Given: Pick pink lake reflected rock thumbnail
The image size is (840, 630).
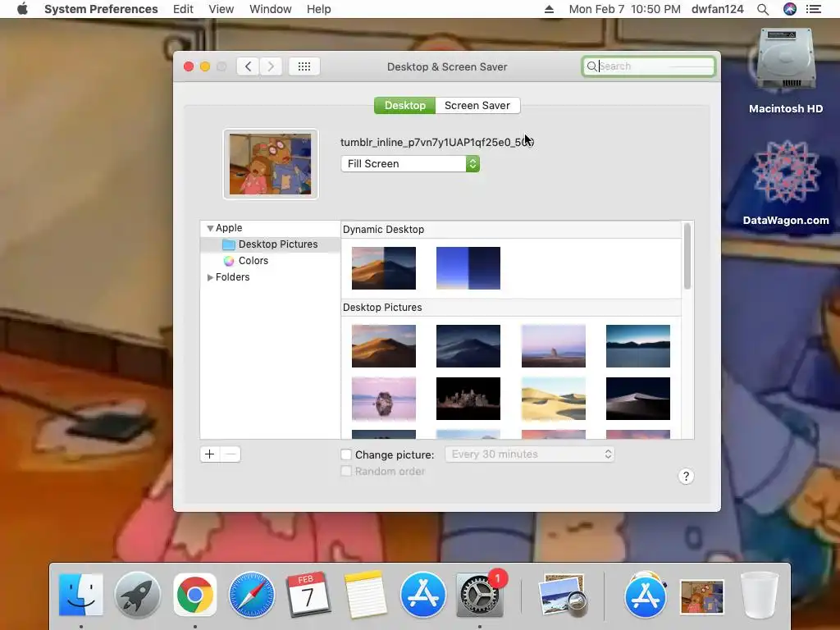Looking at the screenshot, I should tap(384, 399).
